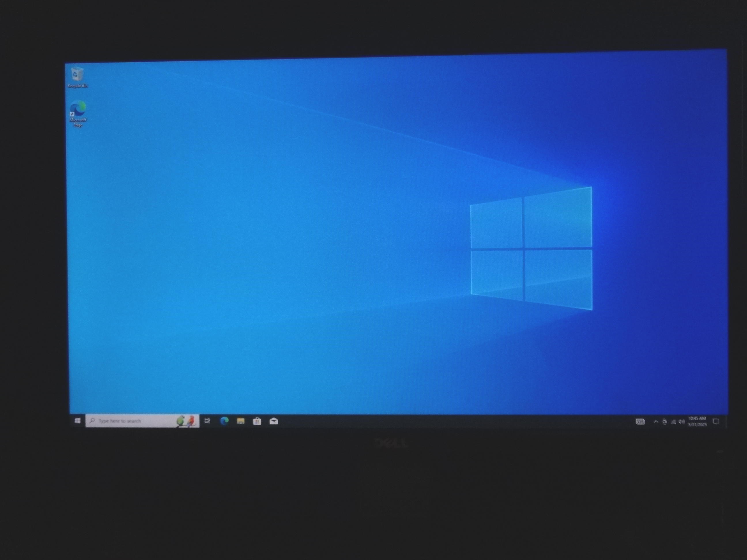The height and width of the screenshot is (560, 747).
Task: Open the Action Center notifications icon
Action: pyautogui.click(x=716, y=421)
